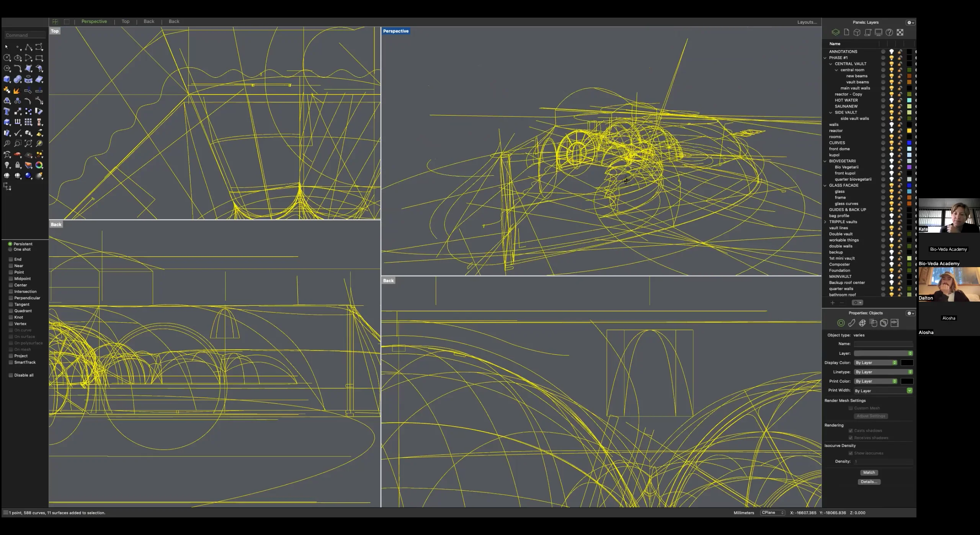The image size is (980, 535).
Task: Open the Materials properties paintbrush icon
Action: coord(851,323)
